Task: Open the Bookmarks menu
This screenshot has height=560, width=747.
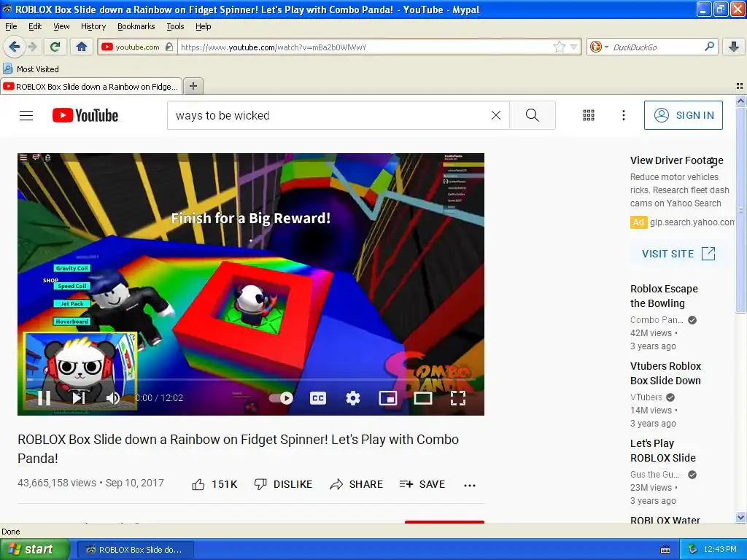Action: (x=136, y=26)
